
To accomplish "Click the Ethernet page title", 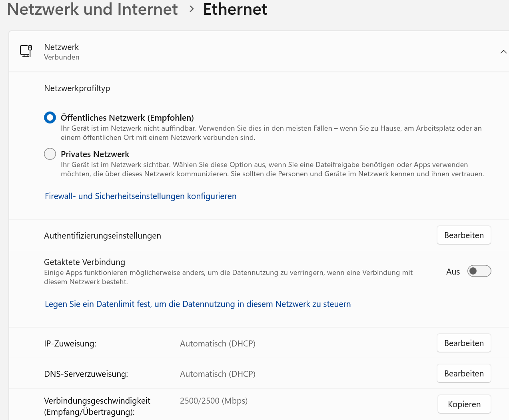I will tap(235, 9).
